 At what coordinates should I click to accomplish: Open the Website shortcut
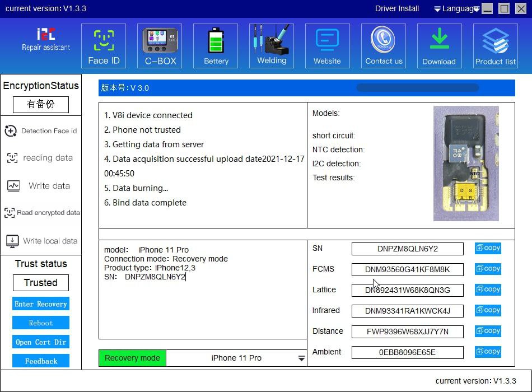click(x=328, y=46)
